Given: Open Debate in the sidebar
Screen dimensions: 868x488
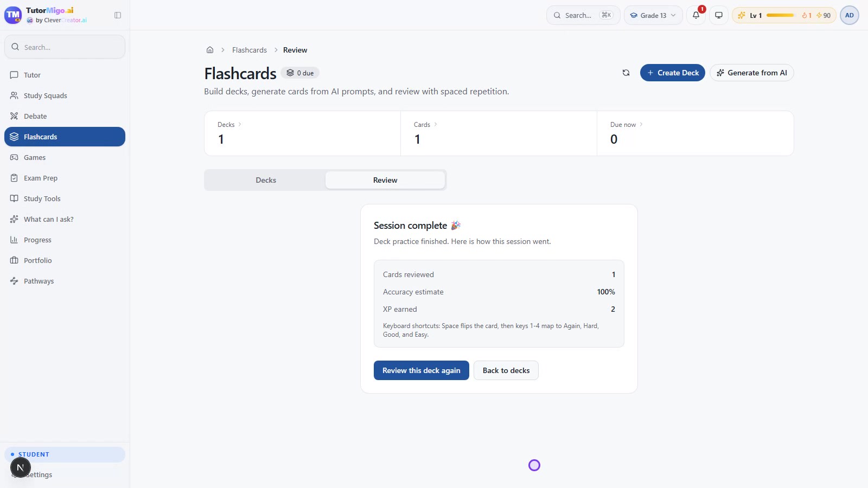Looking at the screenshot, I should point(65,116).
